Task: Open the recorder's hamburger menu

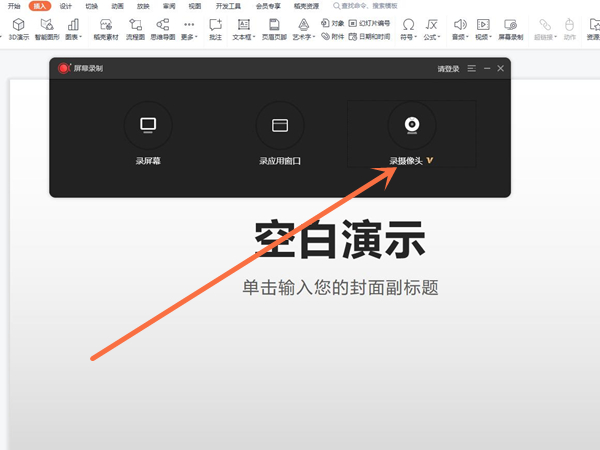Action: [471, 68]
